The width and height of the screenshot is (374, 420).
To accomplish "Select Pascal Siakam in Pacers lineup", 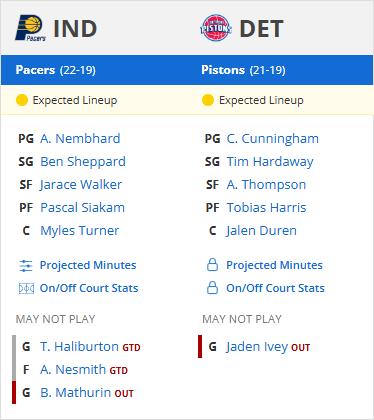I will [x=83, y=208].
